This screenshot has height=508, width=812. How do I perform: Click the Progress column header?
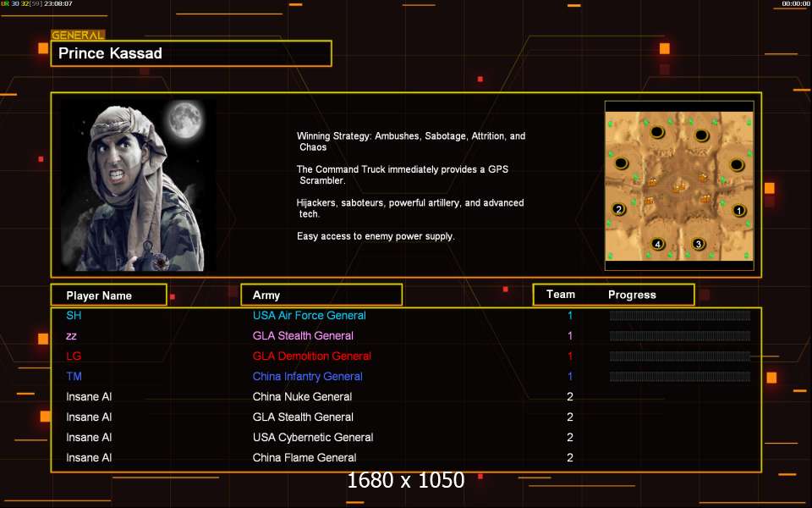point(632,295)
